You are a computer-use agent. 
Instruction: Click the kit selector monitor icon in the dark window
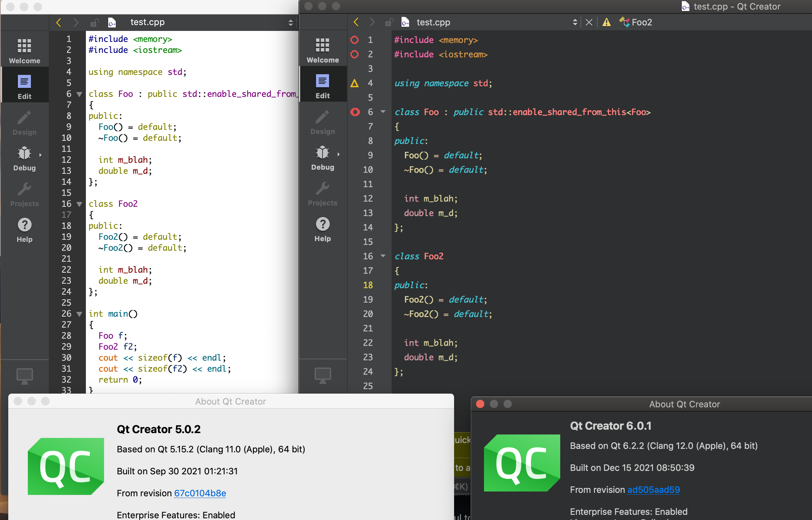point(323,375)
